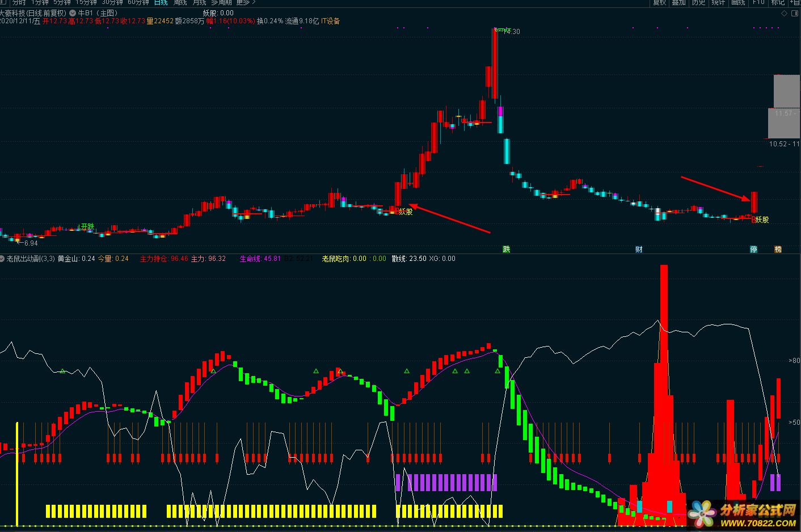Viewport: 801px width, 532px height.
Task: Click the 主力: 96.32 value
Action: click(208, 259)
